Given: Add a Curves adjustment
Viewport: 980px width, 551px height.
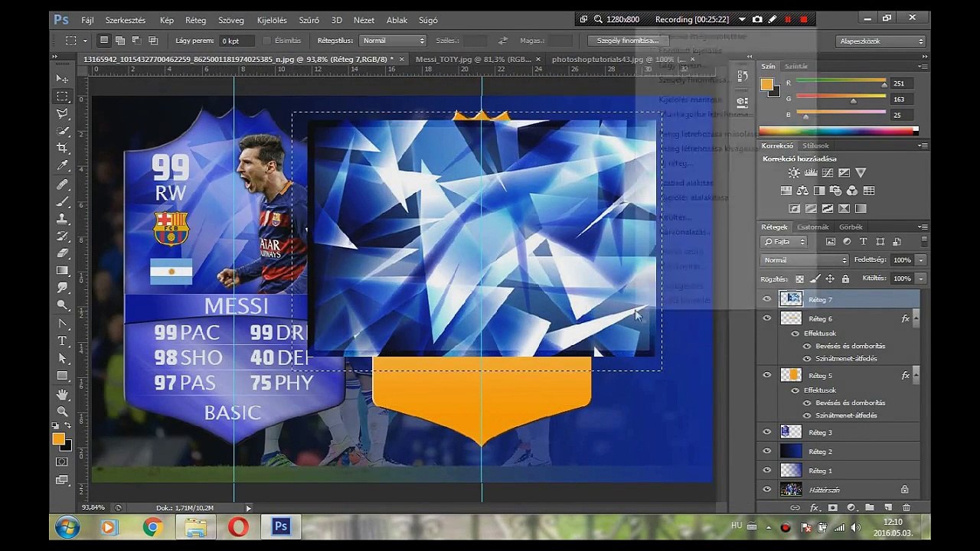Looking at the screenshot, I should tap(828, 174).
